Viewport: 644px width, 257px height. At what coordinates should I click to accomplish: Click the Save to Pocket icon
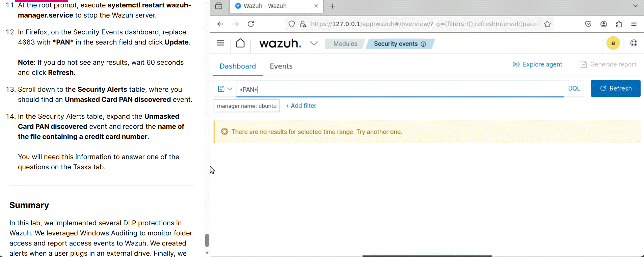coord(588,24)
